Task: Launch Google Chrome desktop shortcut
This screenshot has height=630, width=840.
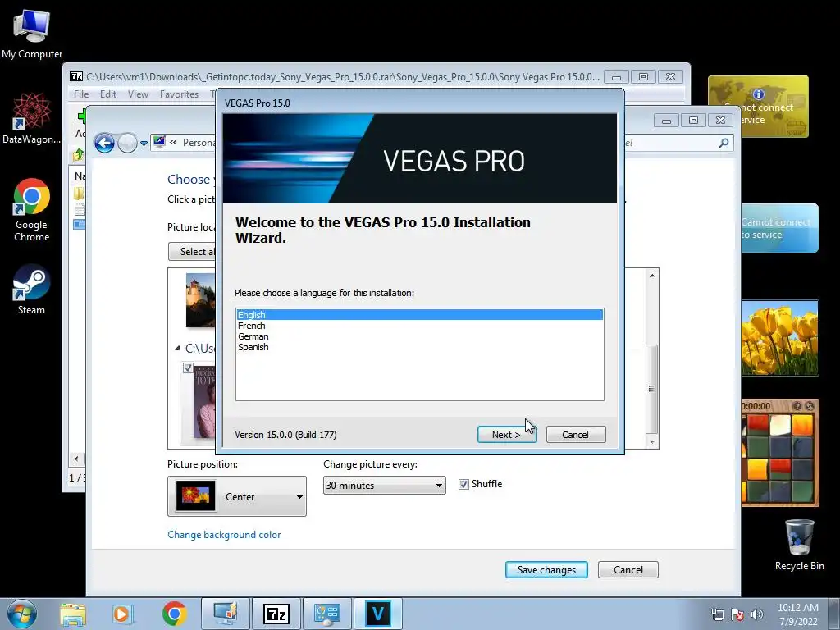Action: pos(32,210)
